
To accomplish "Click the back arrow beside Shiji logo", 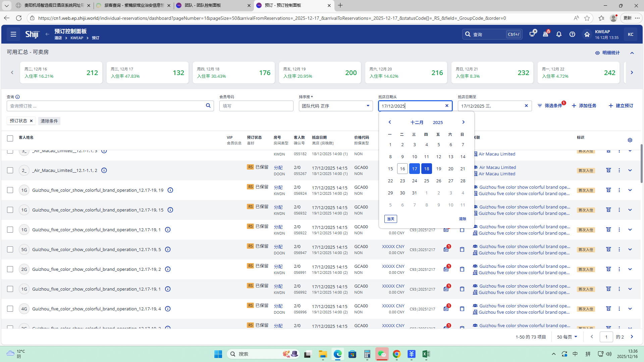I will (x=47, y=34).
